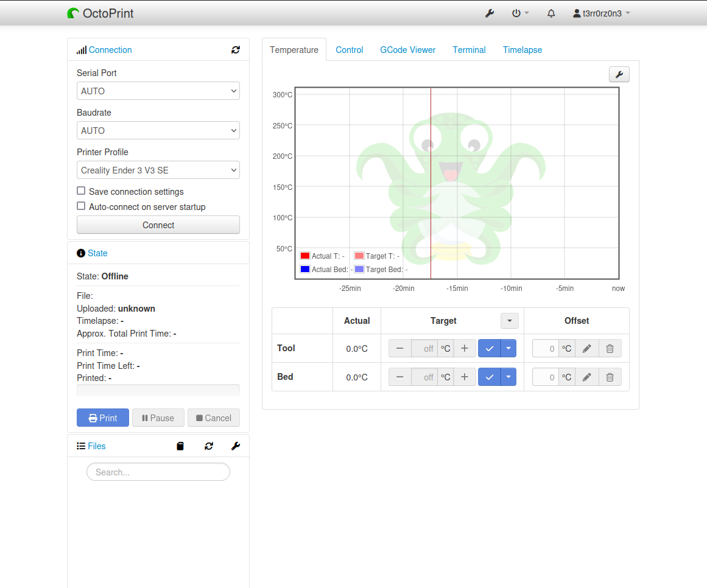Enable Save connection settings checkbox
This screenshot has height=588, width=707.
pos(81,191)
